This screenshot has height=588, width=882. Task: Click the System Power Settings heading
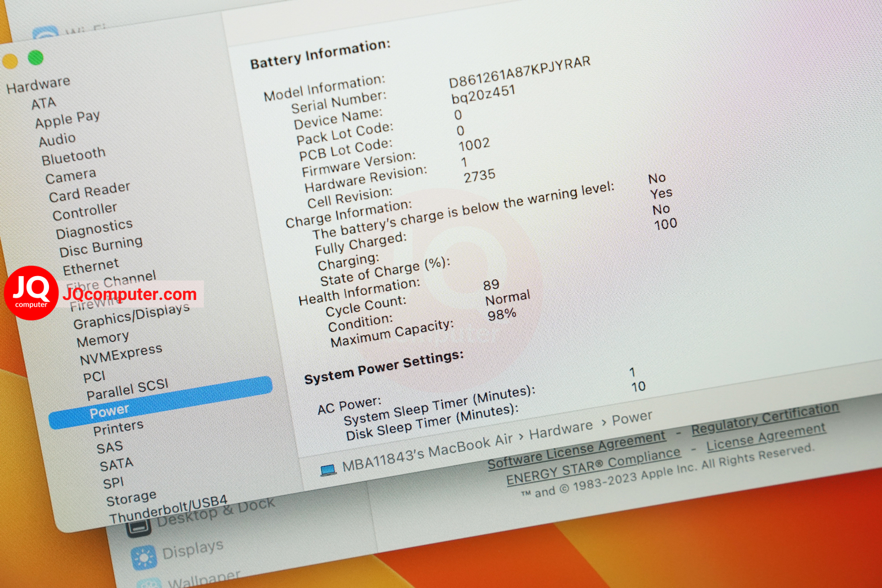pyautogui.click(x=384, y=368)
